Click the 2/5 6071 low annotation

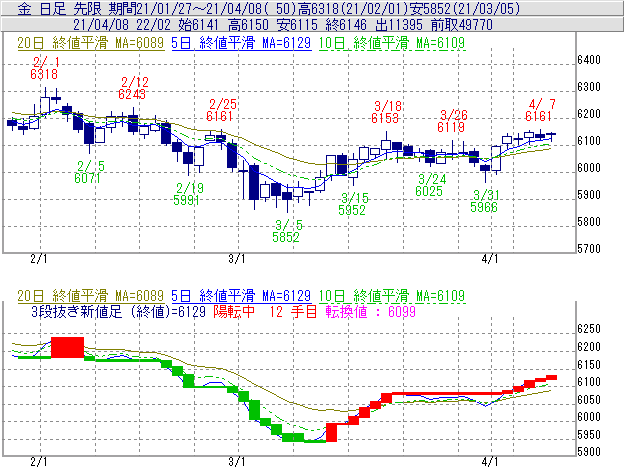[x=89, y=172]
